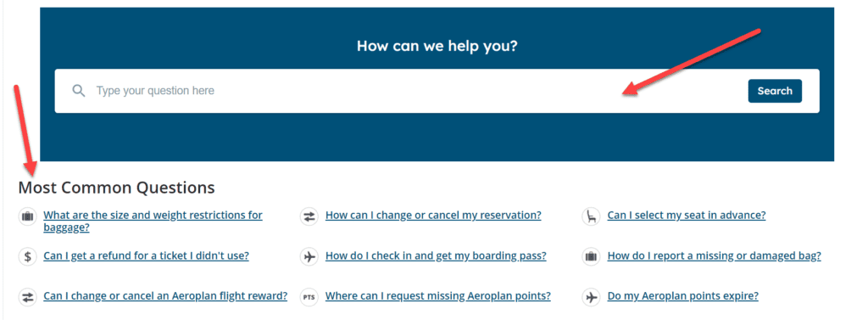Click the suitcase icon beside missing or damaged bag
The height and width of the screenshot is (320, 868).
[591, 257]
